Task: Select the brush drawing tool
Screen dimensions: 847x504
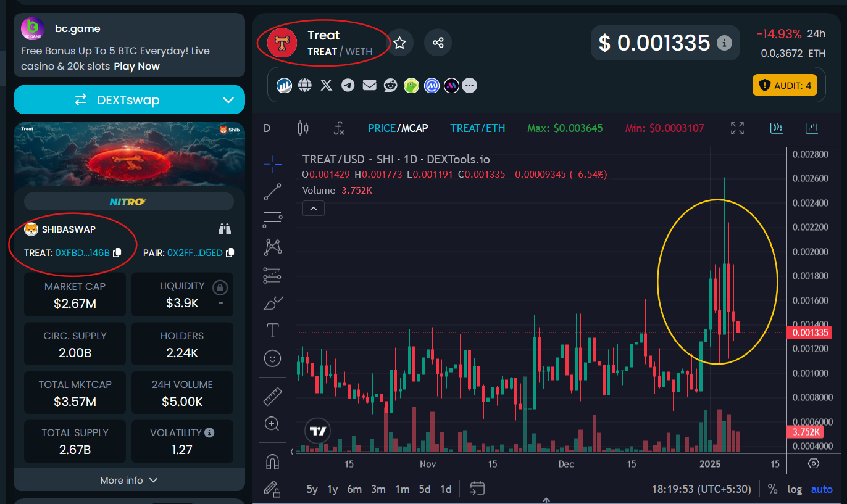Action: click(x=272, y=303)
